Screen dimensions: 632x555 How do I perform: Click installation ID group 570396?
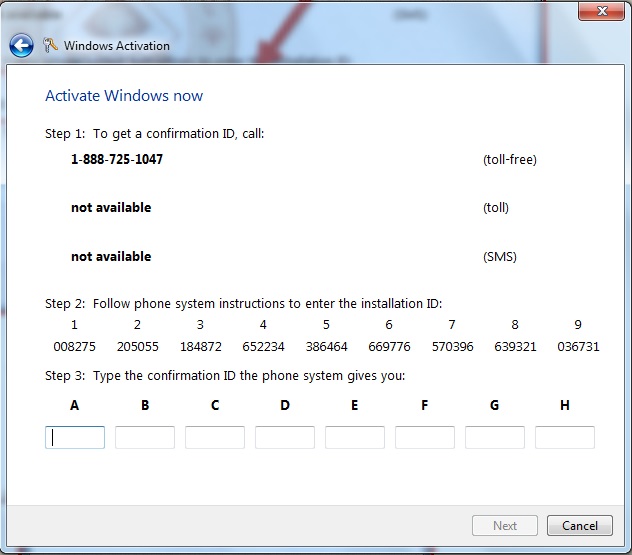coord(452,347)
